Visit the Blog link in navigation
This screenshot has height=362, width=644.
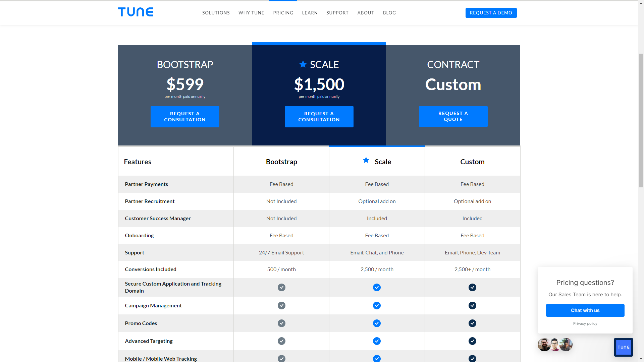pos(389,13)
